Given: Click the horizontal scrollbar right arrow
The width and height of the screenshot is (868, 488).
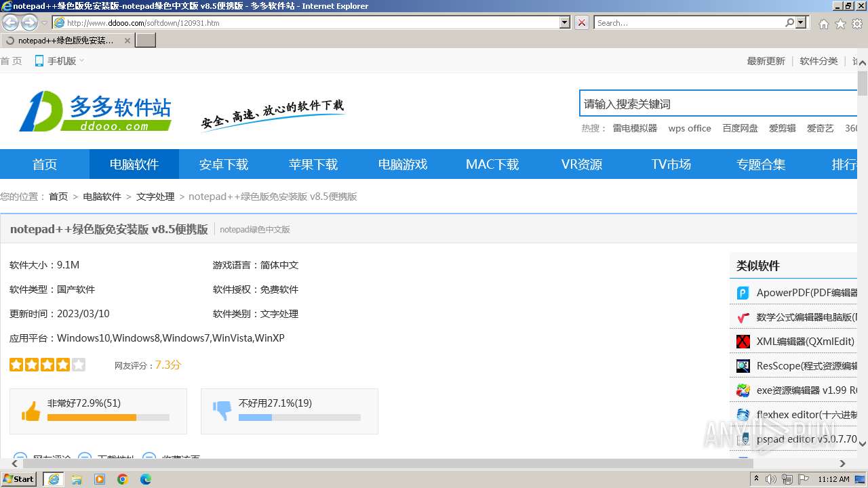Looking at the screenshot, I should tap(842, 464).
